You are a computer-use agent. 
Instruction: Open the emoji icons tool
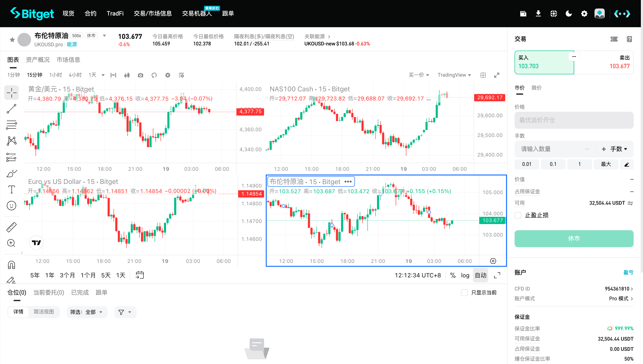(x=11, y=206)
